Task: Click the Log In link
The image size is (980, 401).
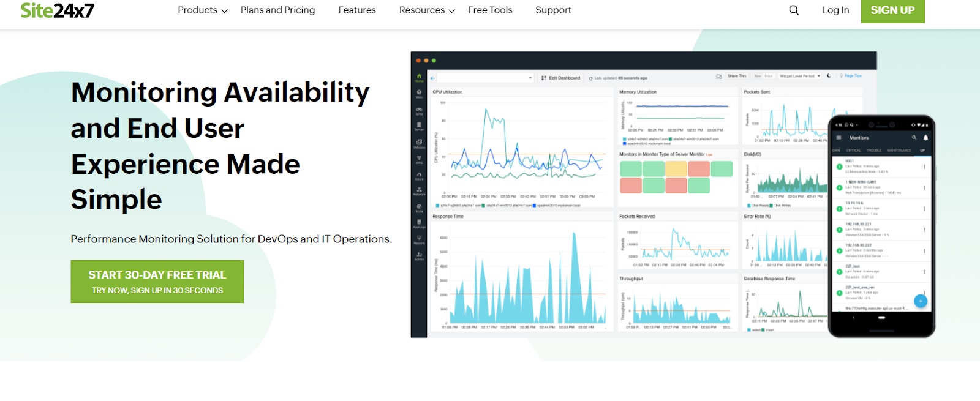Action: click(x=835, y=10)
